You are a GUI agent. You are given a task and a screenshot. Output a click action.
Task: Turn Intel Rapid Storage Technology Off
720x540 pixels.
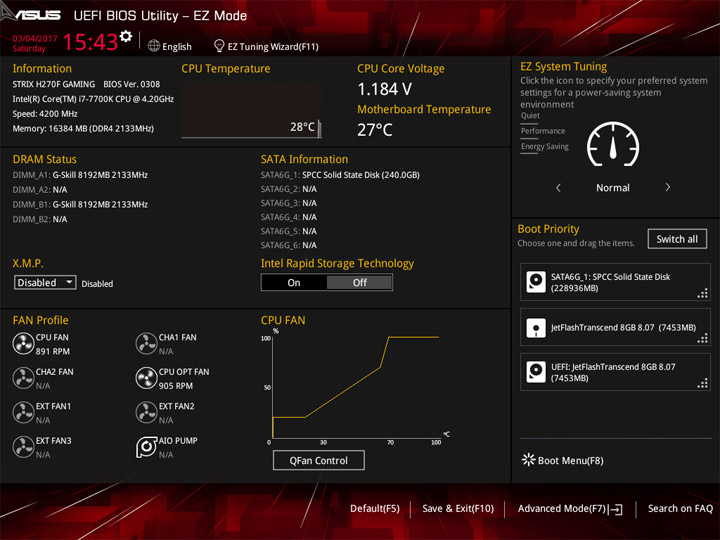(x=360, y=282)
